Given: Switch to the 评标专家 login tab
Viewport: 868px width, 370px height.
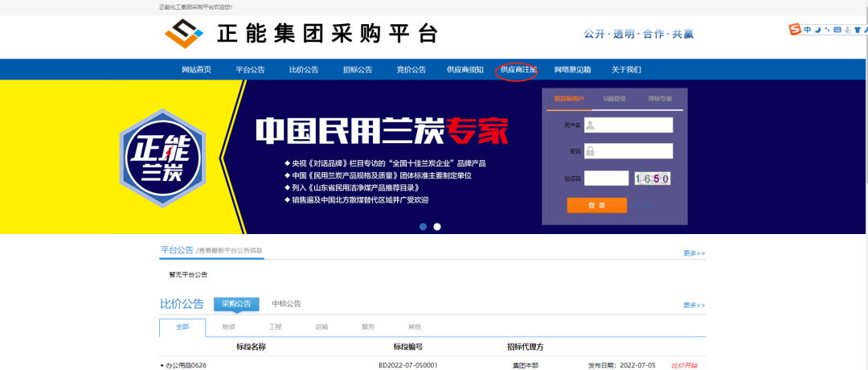Looking at the screenshot, I should coord(660,99).
